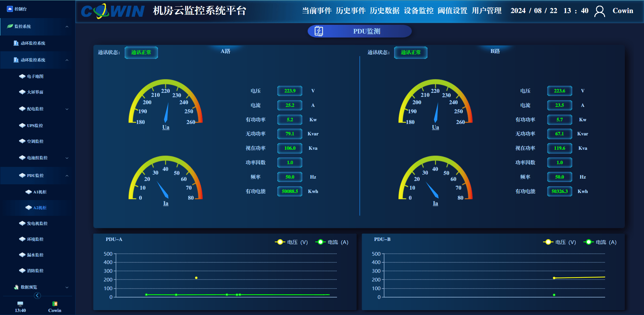Open the 当前事件 menu

317,11
